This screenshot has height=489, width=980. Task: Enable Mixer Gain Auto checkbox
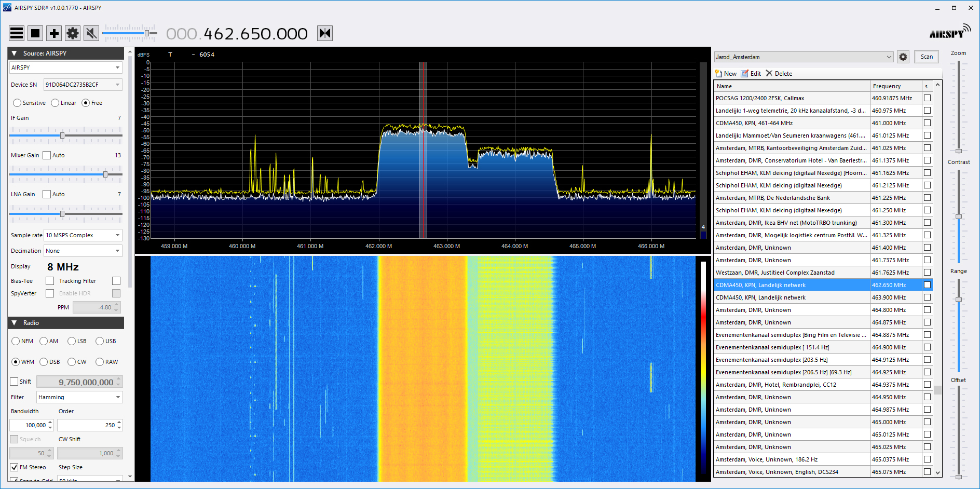pos(47,155)
